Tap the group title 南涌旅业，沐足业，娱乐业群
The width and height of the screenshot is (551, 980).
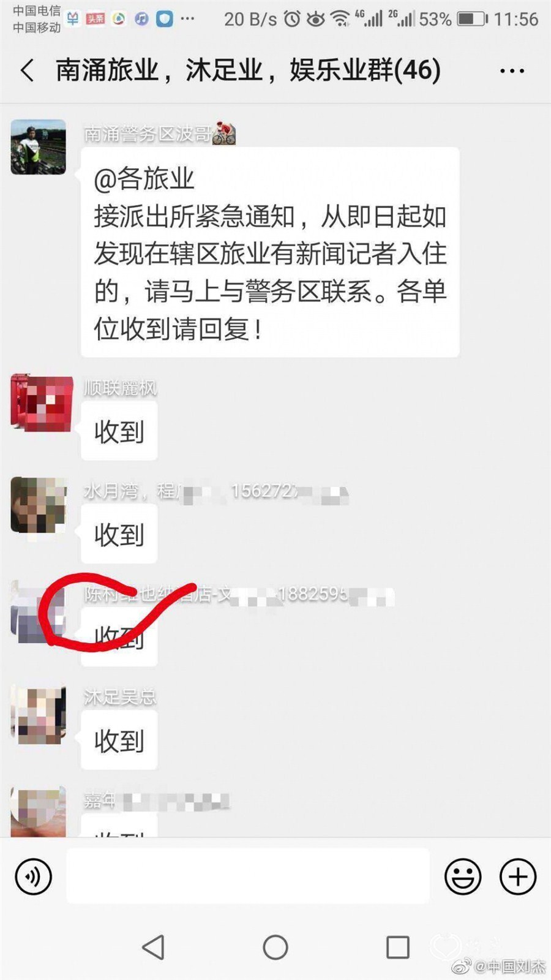point(248,70)
